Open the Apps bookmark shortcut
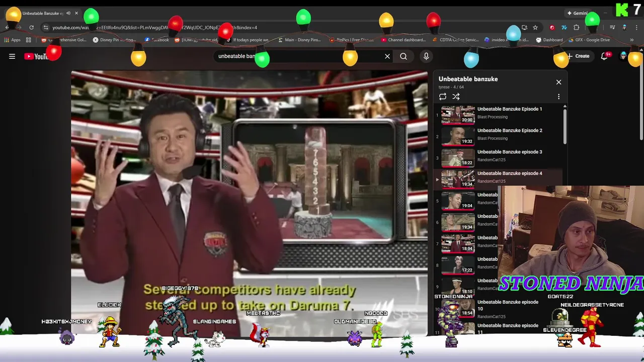 13,40
